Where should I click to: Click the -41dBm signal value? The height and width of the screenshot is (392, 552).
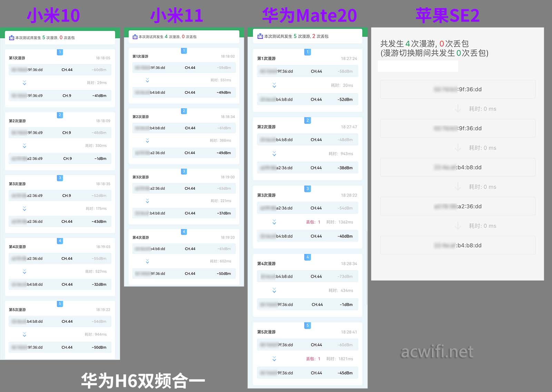click(99, 96)
